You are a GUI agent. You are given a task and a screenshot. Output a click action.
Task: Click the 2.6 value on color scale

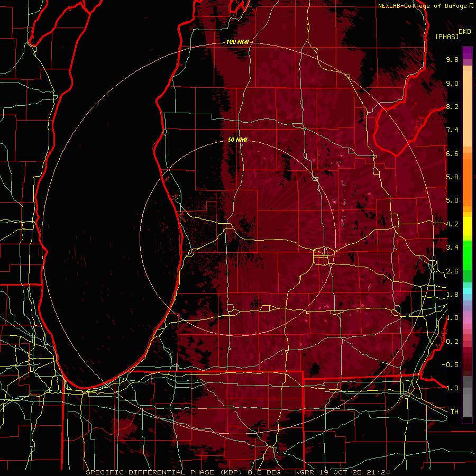point(452,271)
